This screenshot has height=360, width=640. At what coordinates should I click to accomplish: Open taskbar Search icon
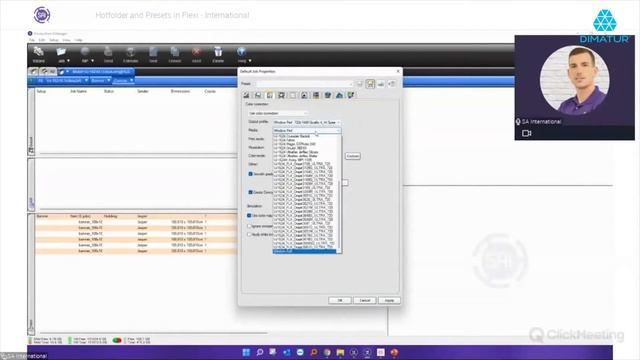(260, 352)
